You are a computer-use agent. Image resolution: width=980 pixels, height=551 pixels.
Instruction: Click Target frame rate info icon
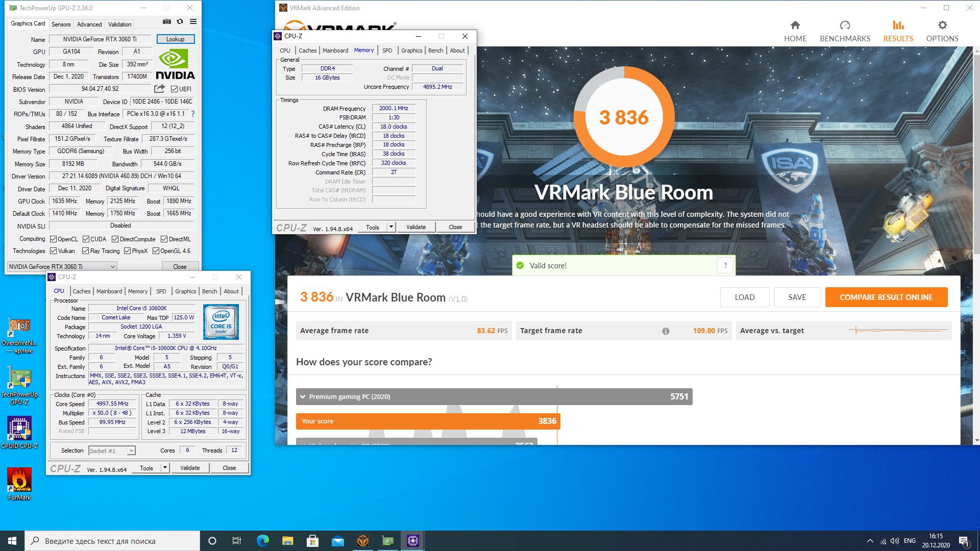coord(666,331)
